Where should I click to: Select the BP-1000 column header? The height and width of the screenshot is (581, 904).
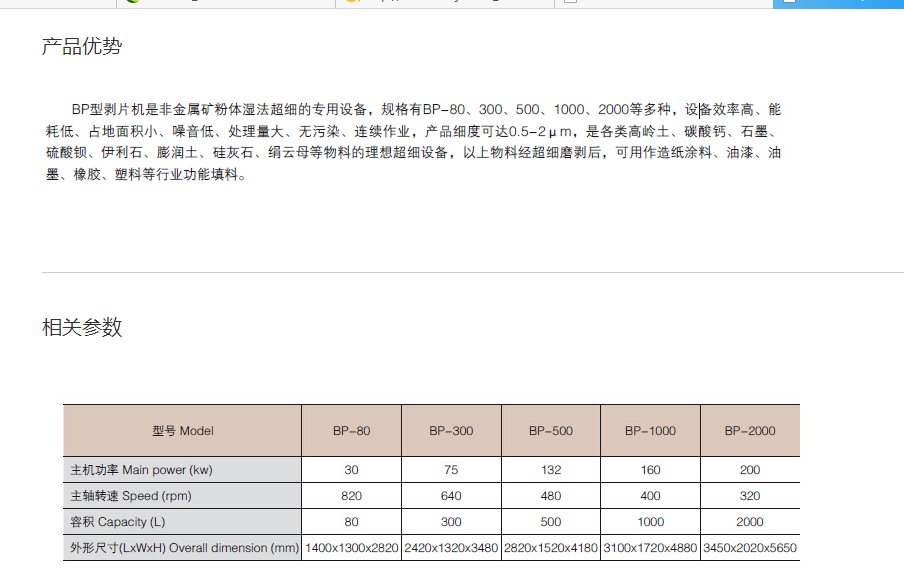[x=650, y=431]
